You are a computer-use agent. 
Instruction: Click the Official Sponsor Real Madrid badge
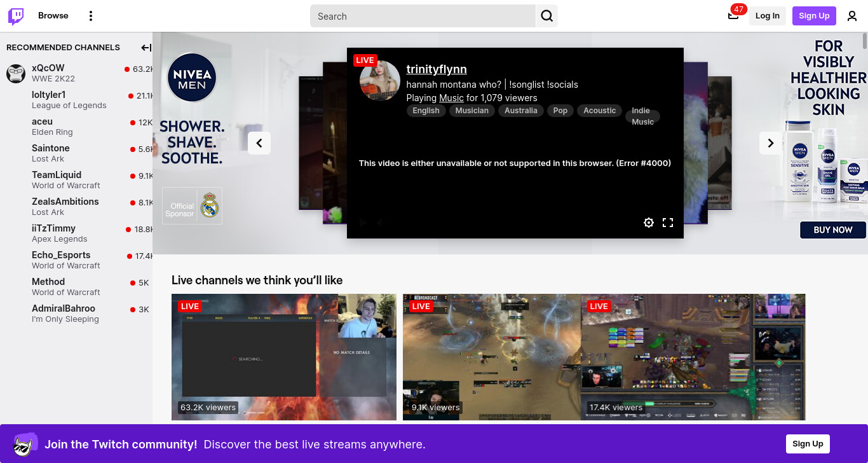pyautogui.click(x=192, y=205)
